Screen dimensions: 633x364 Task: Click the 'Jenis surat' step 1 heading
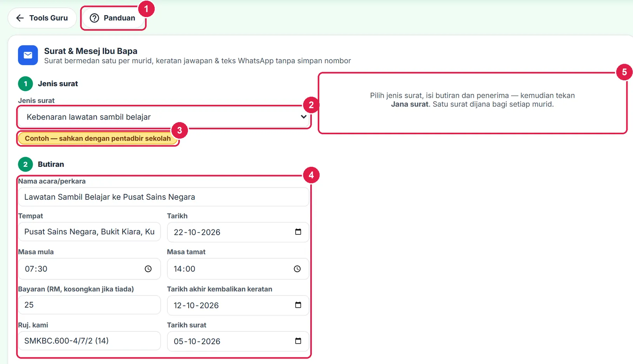coord(58,83)
